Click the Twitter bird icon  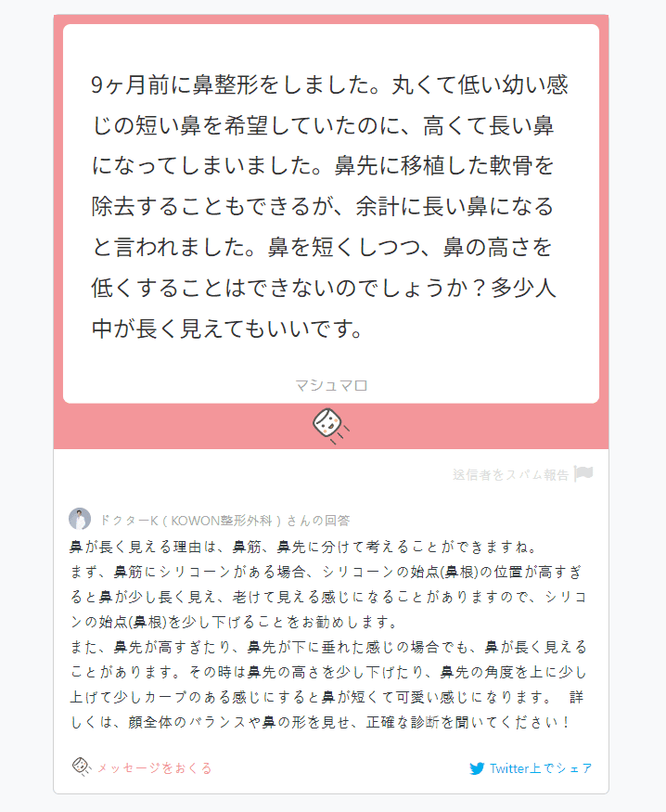(x=477, y=768)
